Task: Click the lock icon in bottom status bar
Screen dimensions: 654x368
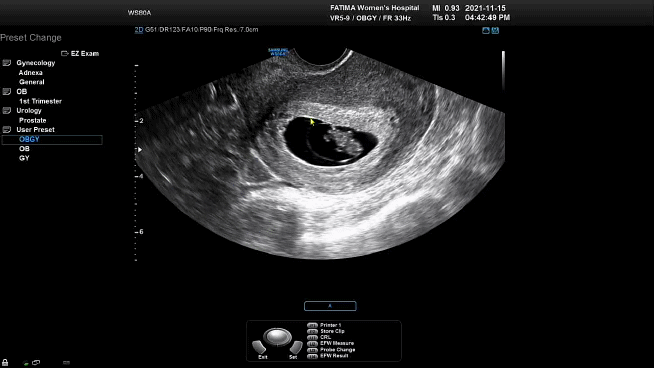Action: pyautogui.click(x=5, y=362)
